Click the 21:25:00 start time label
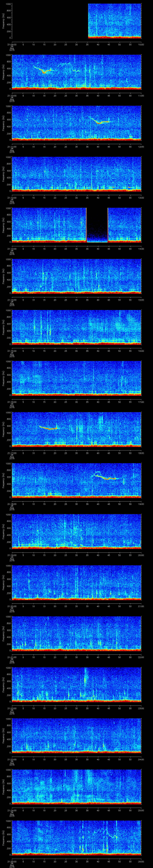The height and width of the screenshot is (868, 153). pos(12,862)
